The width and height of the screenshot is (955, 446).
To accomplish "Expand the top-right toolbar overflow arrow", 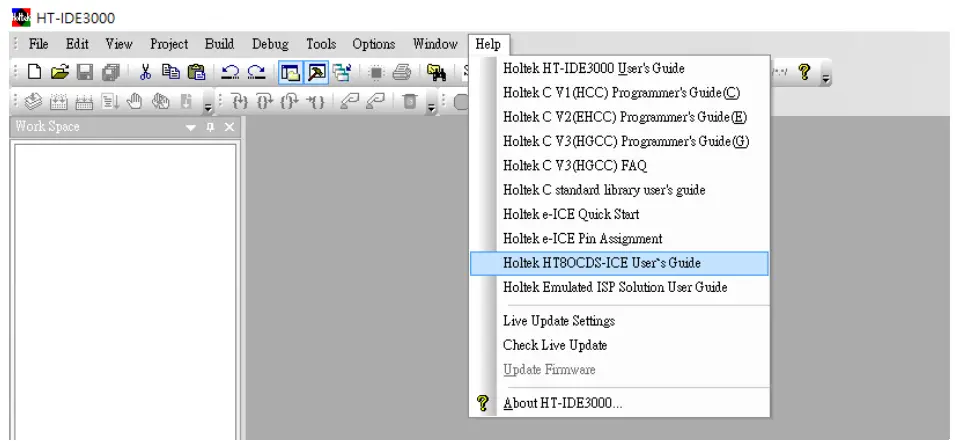I will (825, 78).
